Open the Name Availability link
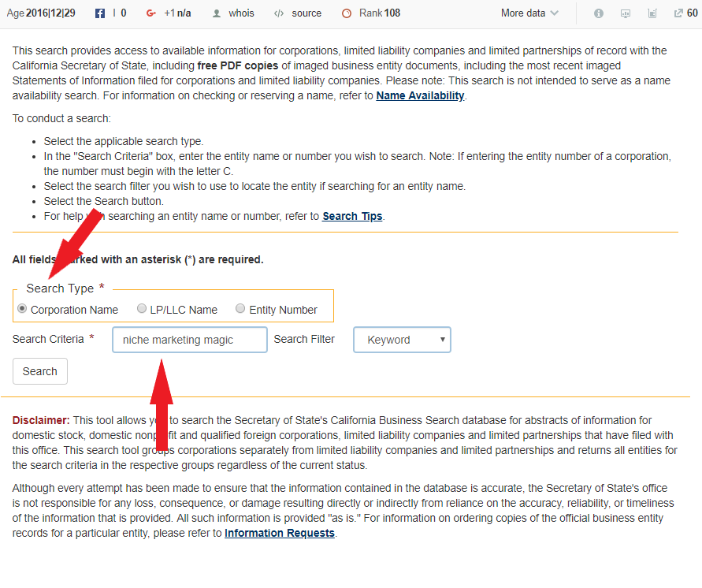The width and height of the screenshot is (702, 588). [x=420, y=95]
